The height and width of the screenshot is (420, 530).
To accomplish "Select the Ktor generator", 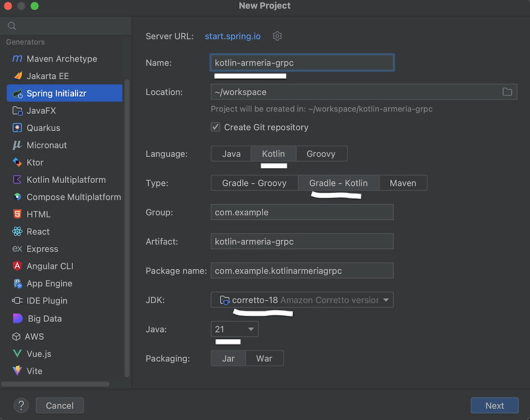I will point(40,162).
